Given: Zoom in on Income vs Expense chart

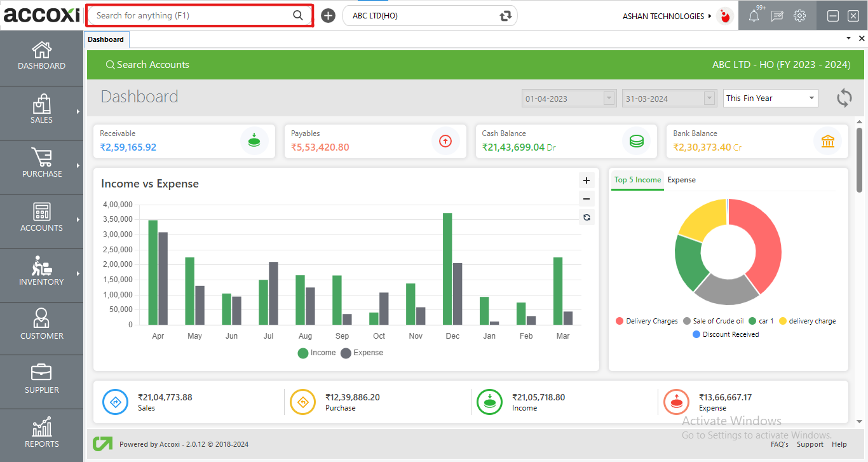Looking at the screenshot, I should (x=587, y=180).
